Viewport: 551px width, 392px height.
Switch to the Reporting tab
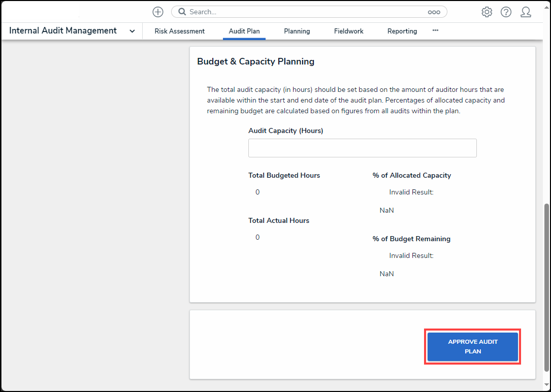point(402,31)
